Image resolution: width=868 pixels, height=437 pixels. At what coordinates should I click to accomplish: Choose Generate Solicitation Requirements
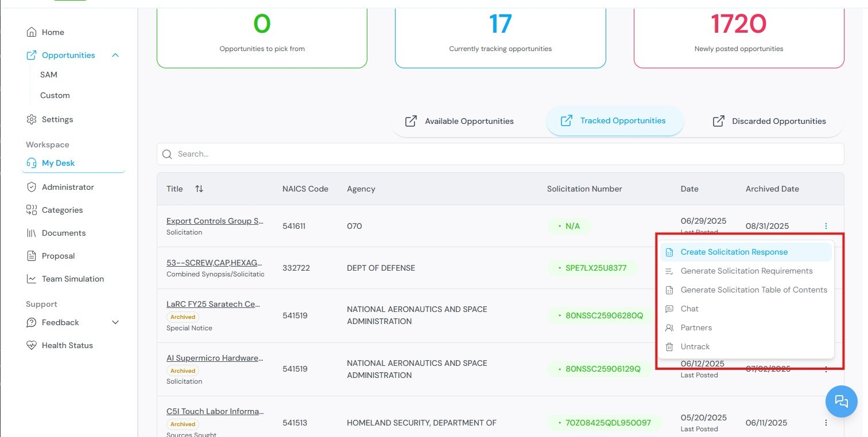pyautogui.click(x=746, y=271)
